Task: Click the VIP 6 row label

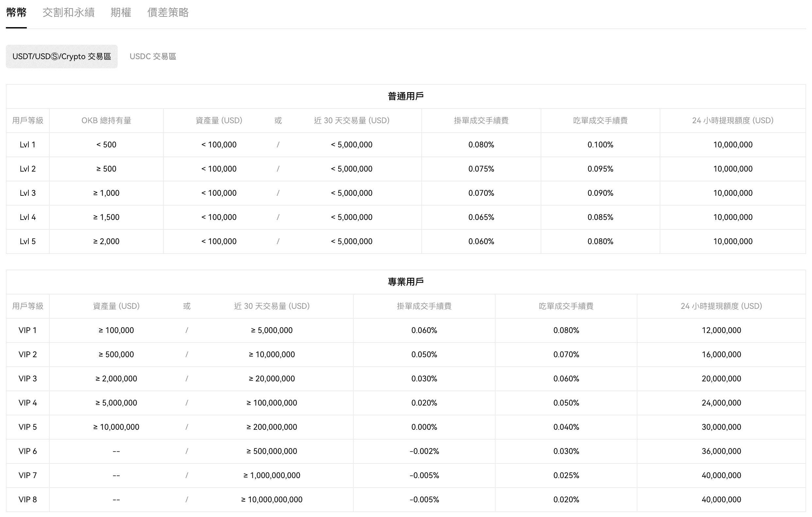Action: pyautogui.click(x=28, y=451)
